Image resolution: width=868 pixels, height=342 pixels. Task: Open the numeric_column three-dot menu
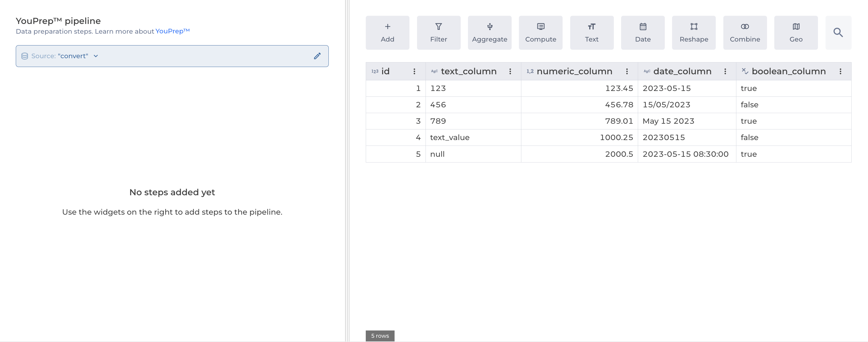click(x=627, y=72)
